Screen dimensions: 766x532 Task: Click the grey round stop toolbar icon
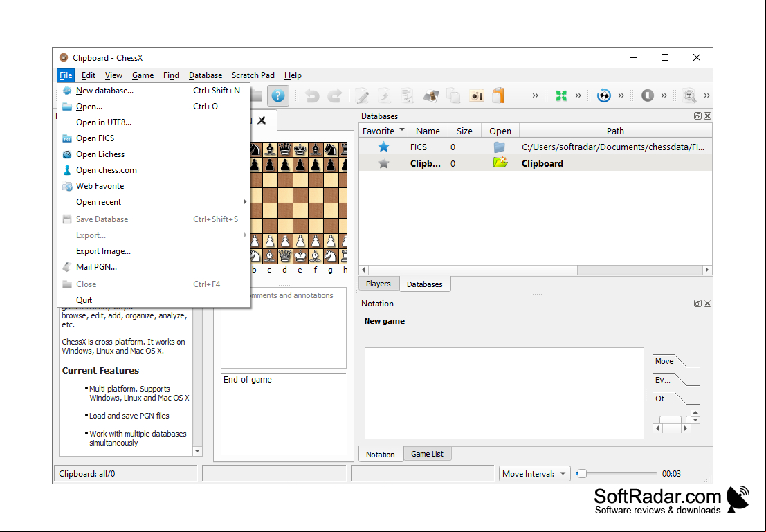click(x=647, y=95)
